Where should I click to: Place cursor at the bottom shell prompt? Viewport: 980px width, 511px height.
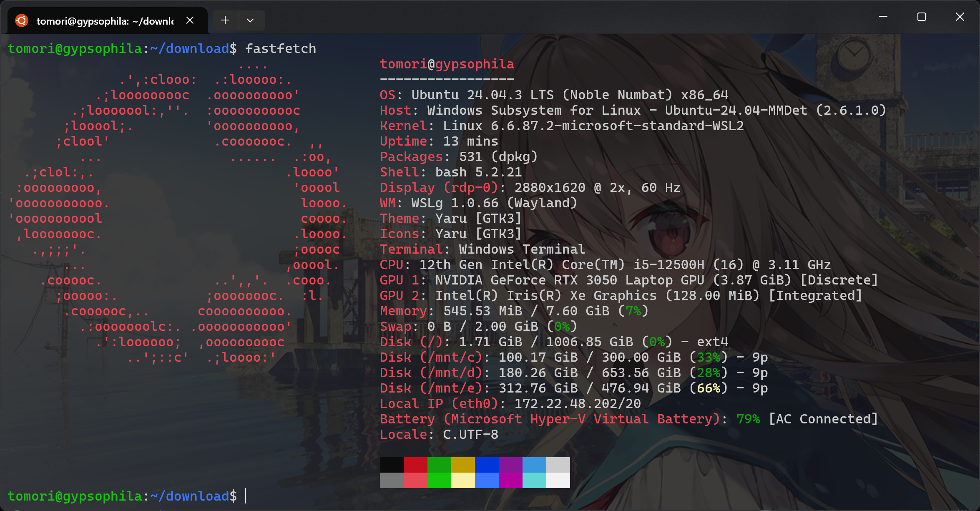point(245,496)
